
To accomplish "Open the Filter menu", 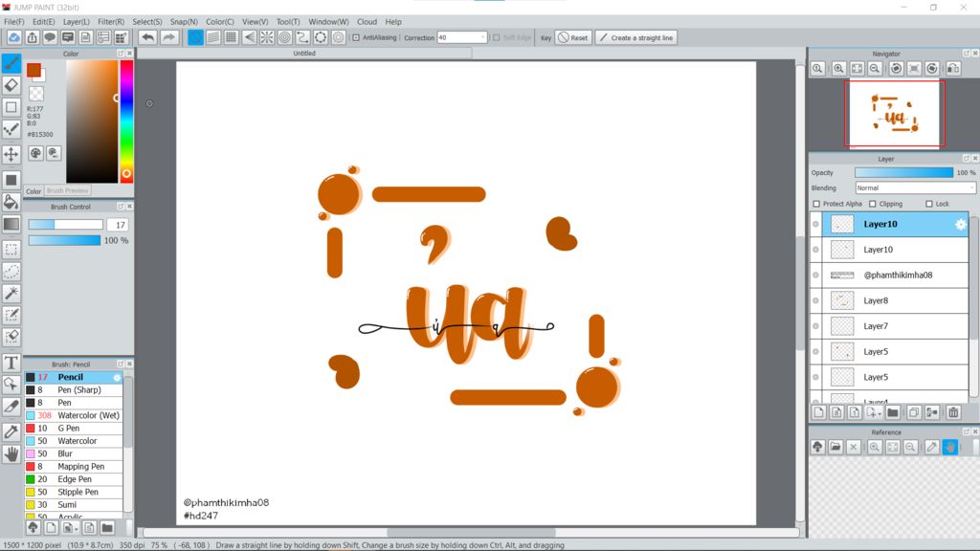I will [111, 22].
